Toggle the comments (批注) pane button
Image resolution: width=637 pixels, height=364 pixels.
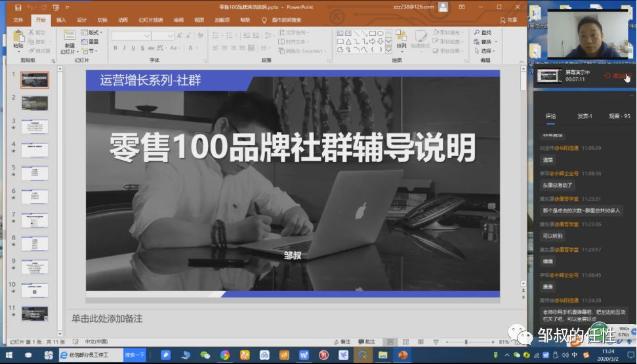pyautogui.click(x=367, y=342)
